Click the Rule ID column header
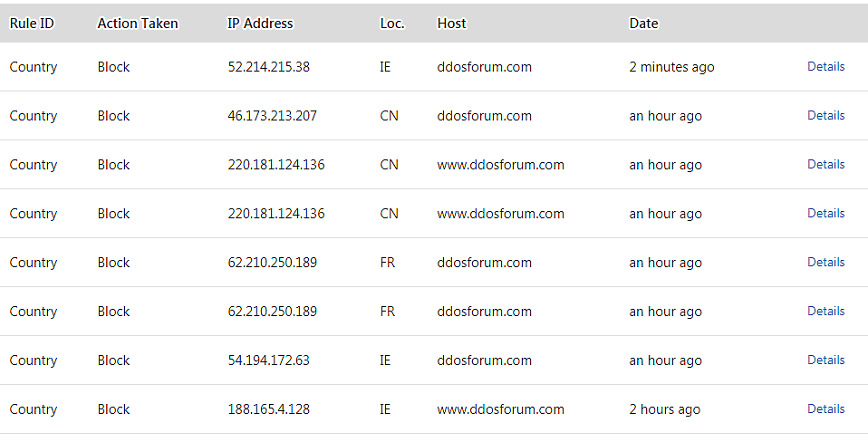 [x=32, y=24]
